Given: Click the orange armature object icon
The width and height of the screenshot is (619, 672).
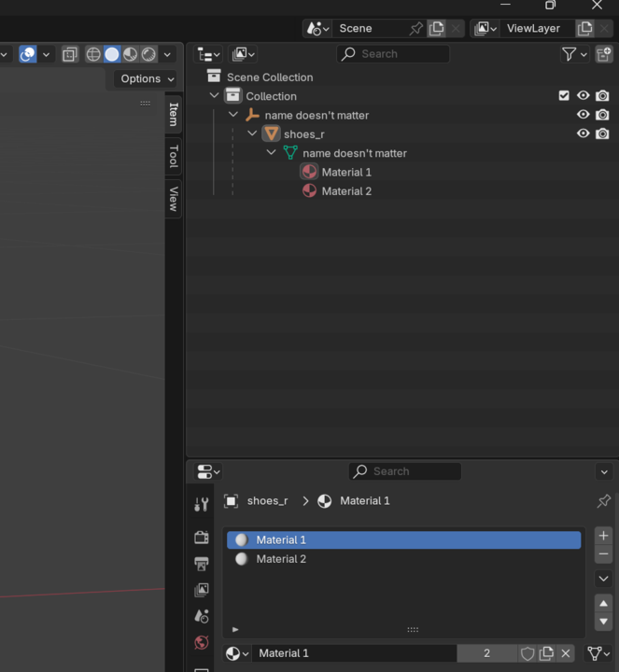Looking at the screenshot, I should [252, 115].
